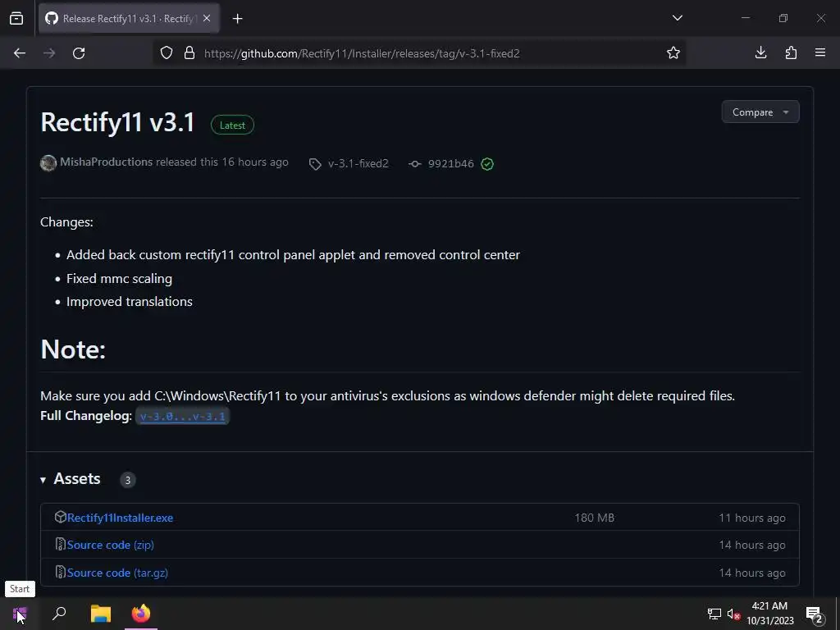Open MishaProductions profile link
The width and height of the screenshot is (840, 630).
(x=106, y=162)
